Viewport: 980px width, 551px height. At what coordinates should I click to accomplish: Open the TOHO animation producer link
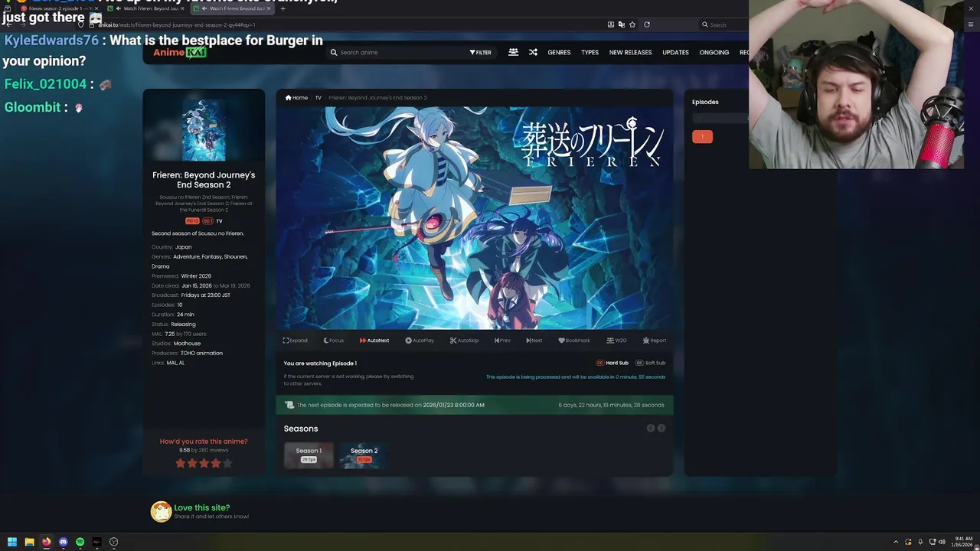coord(201,353)
